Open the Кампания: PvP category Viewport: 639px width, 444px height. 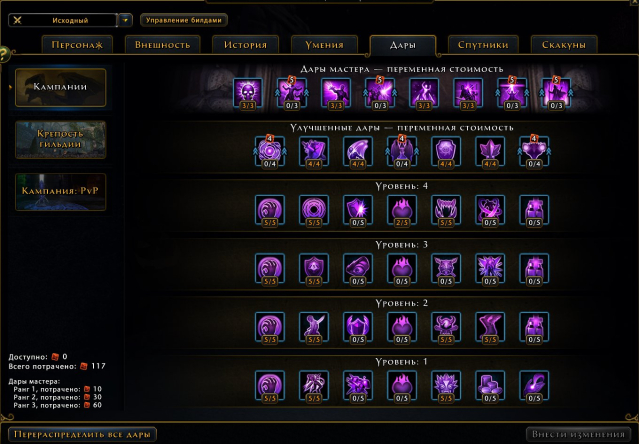click(60, 191)
